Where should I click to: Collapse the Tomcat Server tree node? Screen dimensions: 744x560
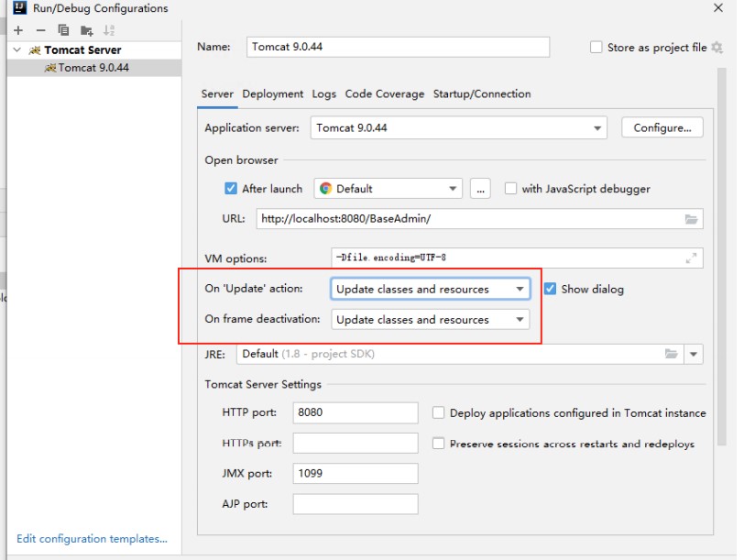17,49
